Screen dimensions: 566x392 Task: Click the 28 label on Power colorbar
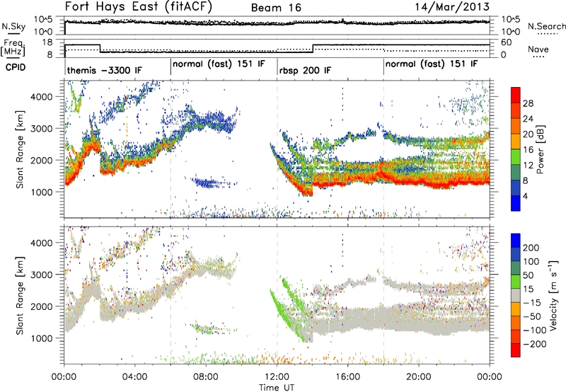tap(528, 103)
